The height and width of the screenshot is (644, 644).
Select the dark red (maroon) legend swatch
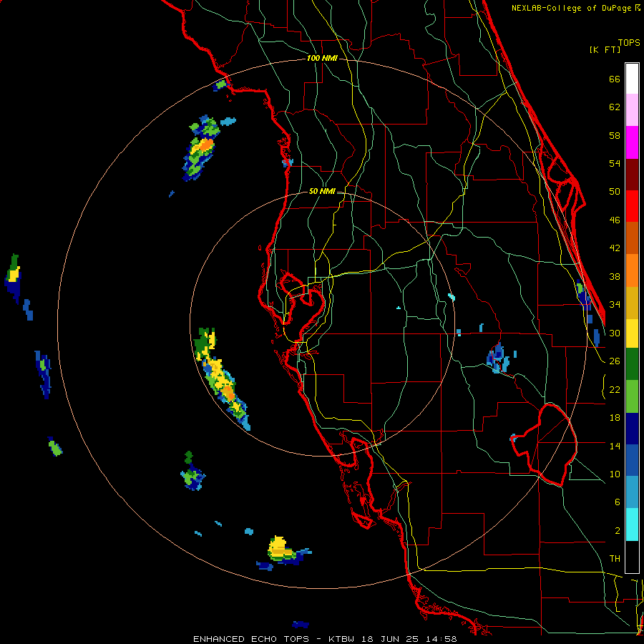[x=632, y=174]
